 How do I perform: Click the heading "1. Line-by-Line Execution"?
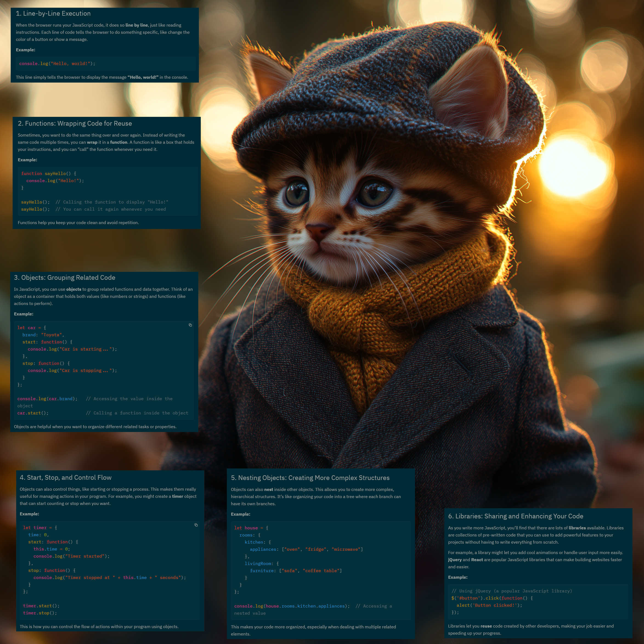(x=53, y=13)
